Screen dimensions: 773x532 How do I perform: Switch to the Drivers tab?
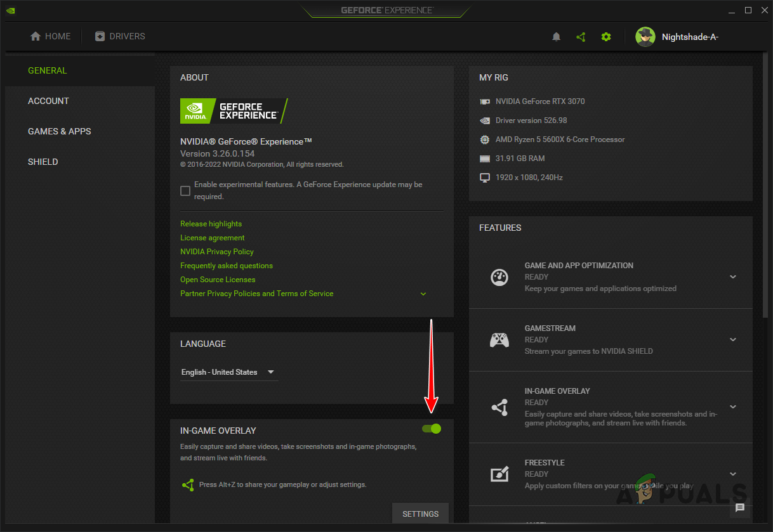[119, 36]
